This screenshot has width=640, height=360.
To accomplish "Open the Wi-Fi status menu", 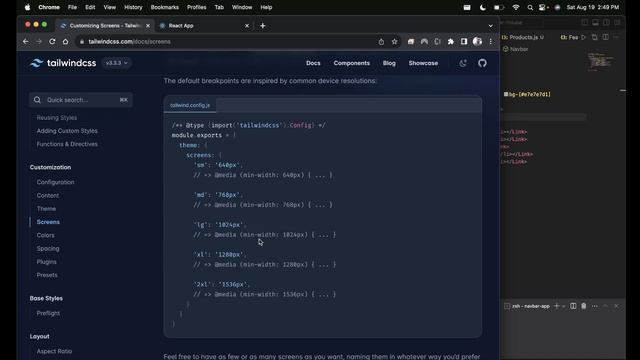I will click(516, 7).
